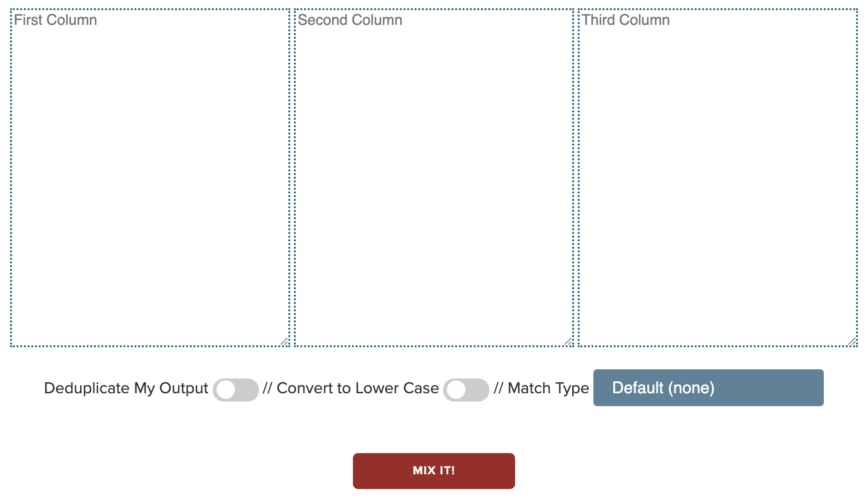Enable the Convert to Lower Case switch
Viewport: 868px width, 501px height.
click(x=466, y=390)
